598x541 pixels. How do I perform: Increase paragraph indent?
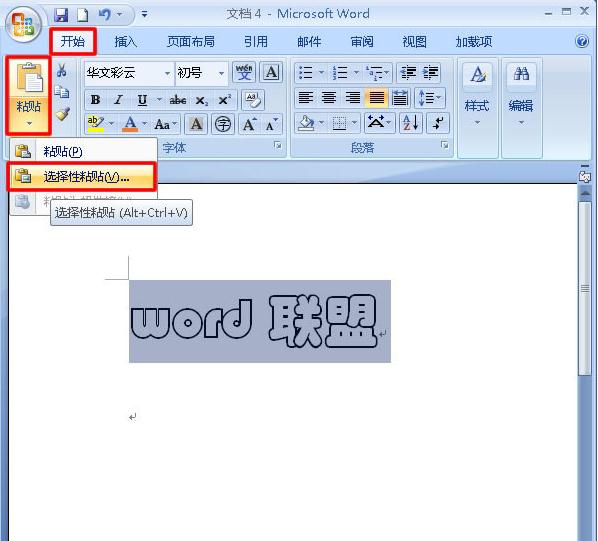[431, 72]
